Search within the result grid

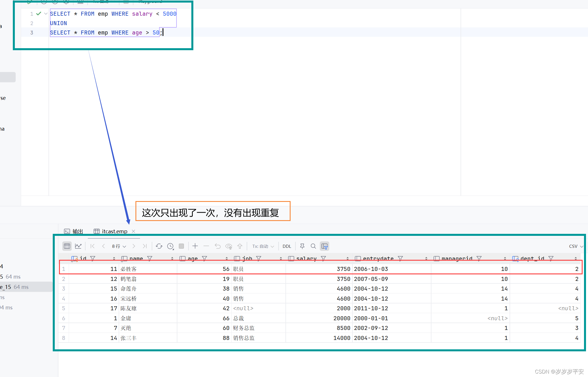[313, 246]
